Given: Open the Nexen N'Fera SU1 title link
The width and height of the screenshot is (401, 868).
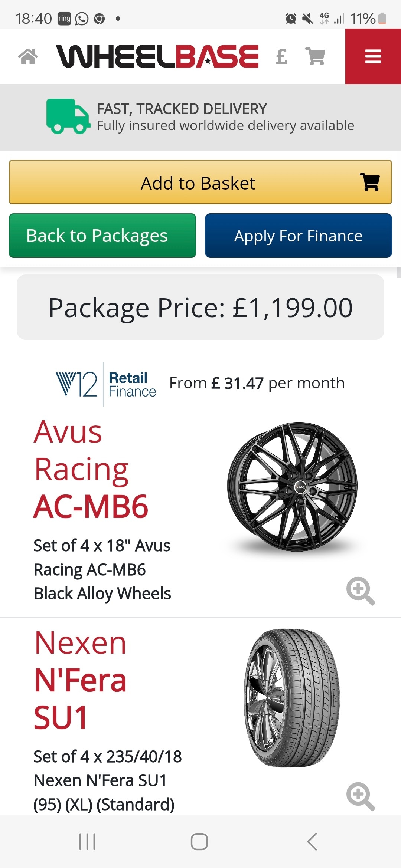Looking at the screenshot, I should pos(81,680).
